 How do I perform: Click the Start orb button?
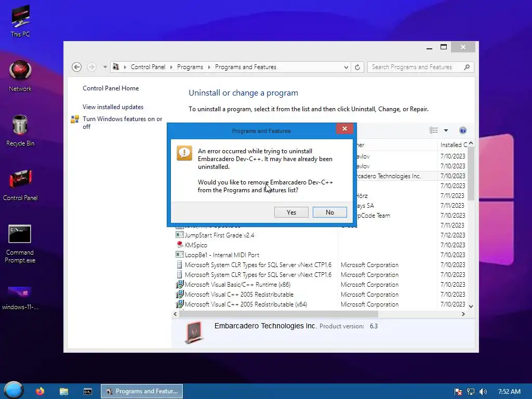14,390
